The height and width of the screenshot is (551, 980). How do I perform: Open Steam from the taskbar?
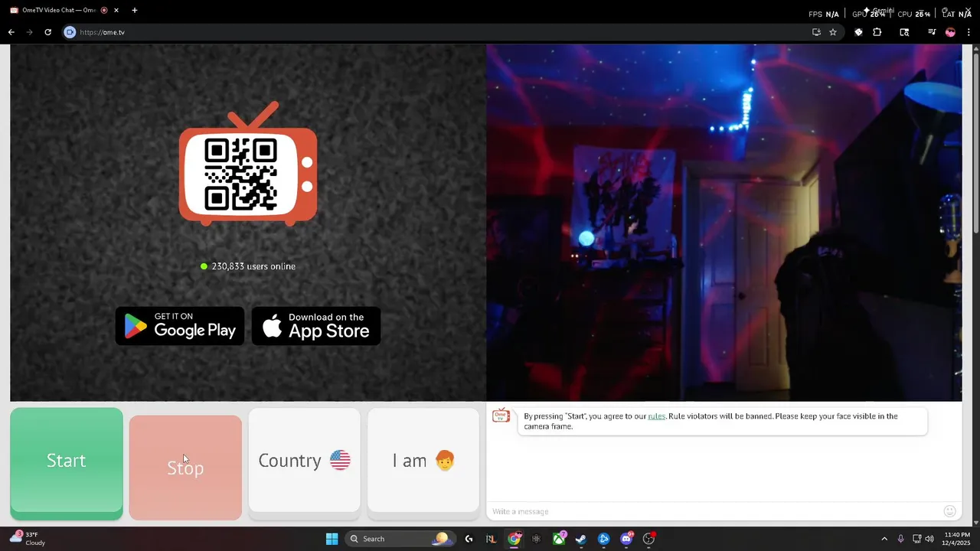581,539
